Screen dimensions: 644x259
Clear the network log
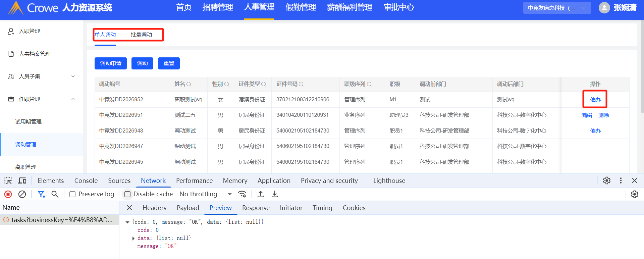22,194
